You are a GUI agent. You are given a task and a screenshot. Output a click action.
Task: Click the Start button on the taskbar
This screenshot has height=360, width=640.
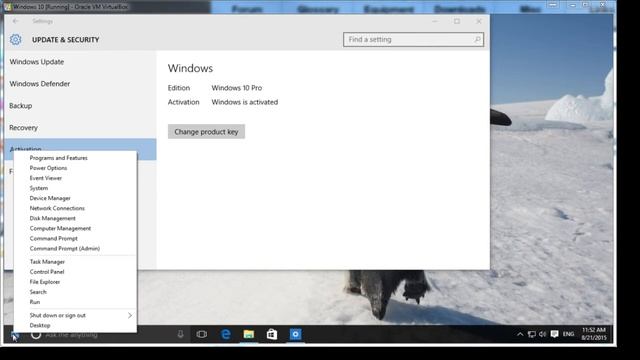14,336
